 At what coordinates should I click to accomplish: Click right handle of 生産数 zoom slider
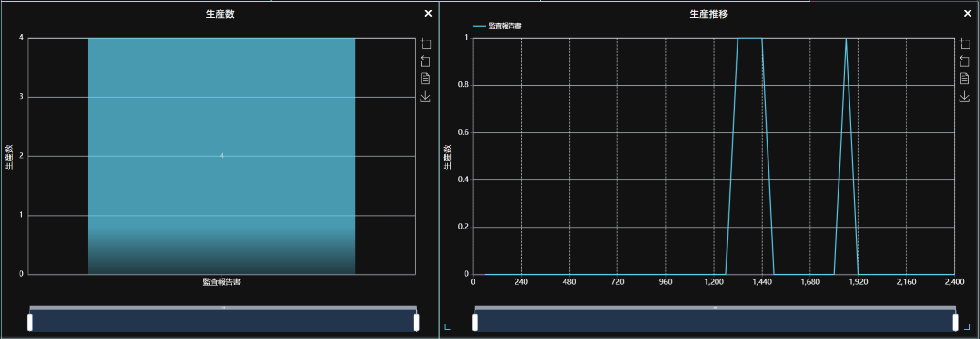pyautogui.click(x=416, y=322)
